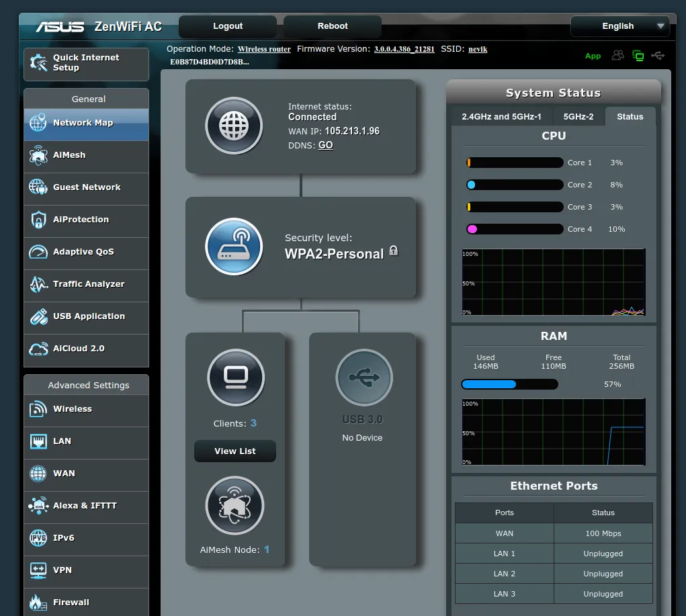Click the Adaptive QoS gauge icon

tap(38, 252)
